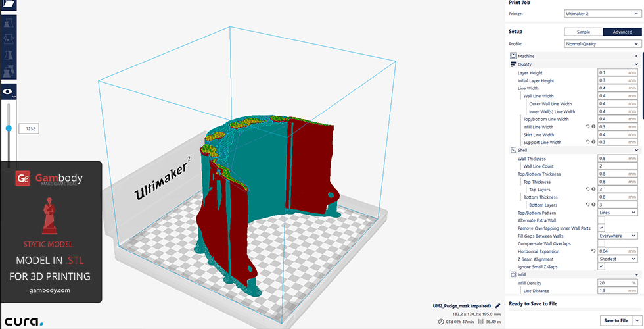Select the Advanced setup tab
Screen dimensions: 644x329
tap(622, 32)
